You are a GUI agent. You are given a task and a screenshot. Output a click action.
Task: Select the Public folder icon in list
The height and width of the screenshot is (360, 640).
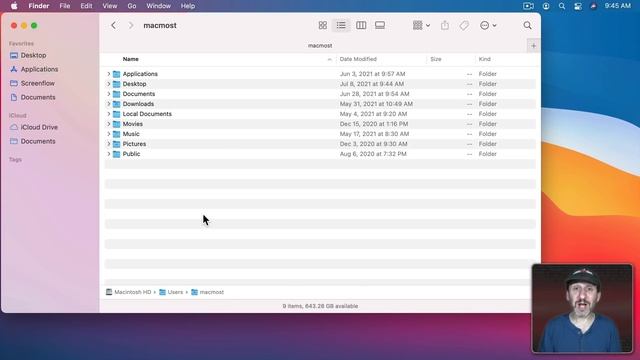point(116,154)
